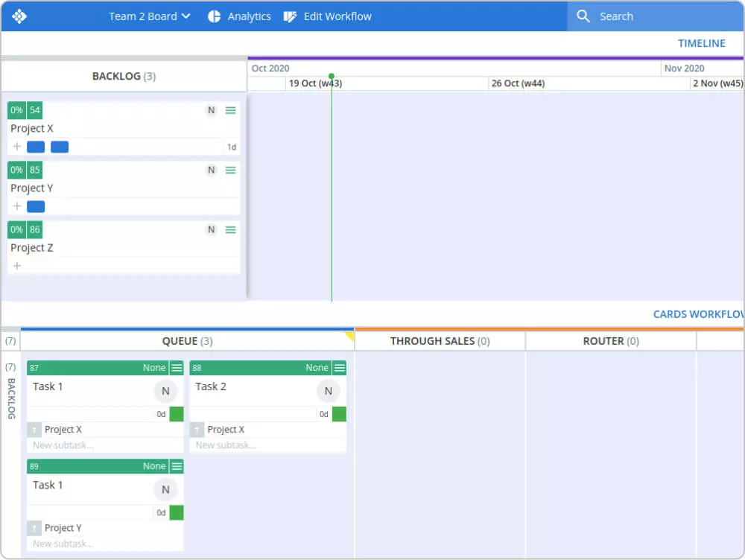Open menu icon on Task 2 card
This screenshot has width=745, height=560.
(x=340, y=368)
